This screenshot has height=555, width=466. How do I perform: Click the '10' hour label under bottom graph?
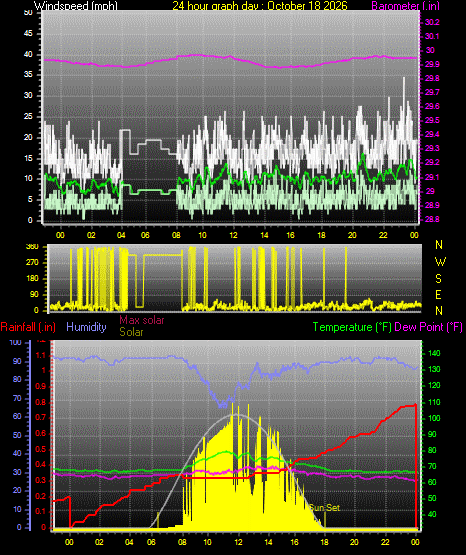pos(207,542)
